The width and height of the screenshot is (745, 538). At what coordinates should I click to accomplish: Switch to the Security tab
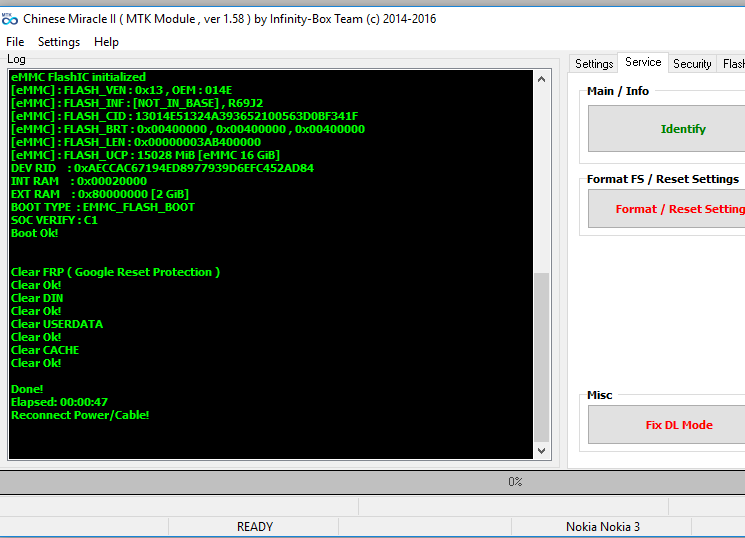pos(692,64)
